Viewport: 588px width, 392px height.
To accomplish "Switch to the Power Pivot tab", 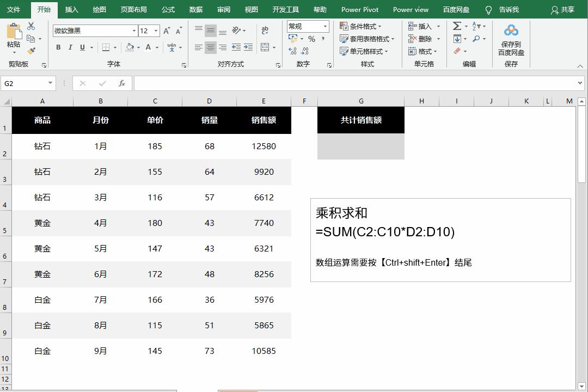I will click(360, 9).
